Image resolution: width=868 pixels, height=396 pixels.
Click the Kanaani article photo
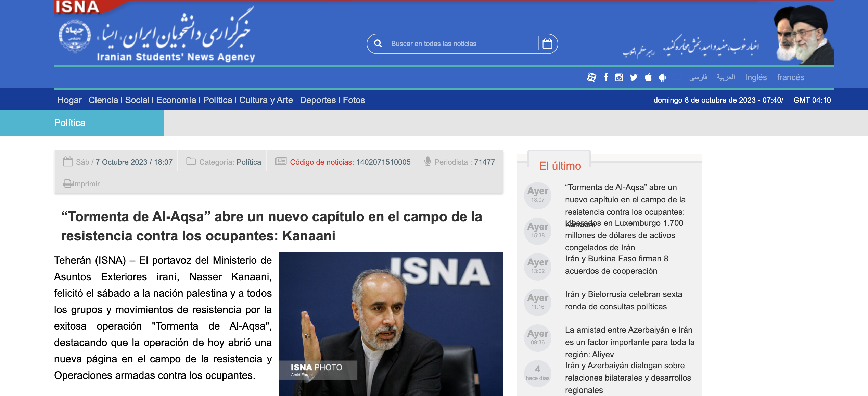tap(391, 324)
